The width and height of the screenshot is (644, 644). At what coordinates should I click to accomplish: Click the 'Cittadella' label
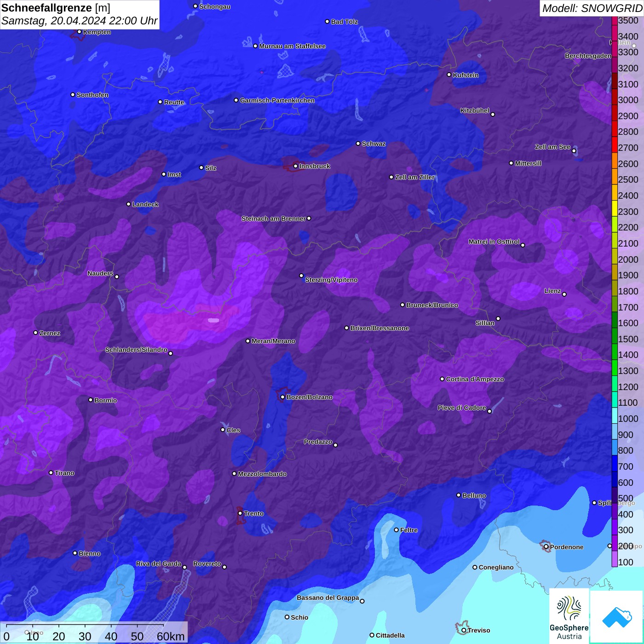(390, 635)
